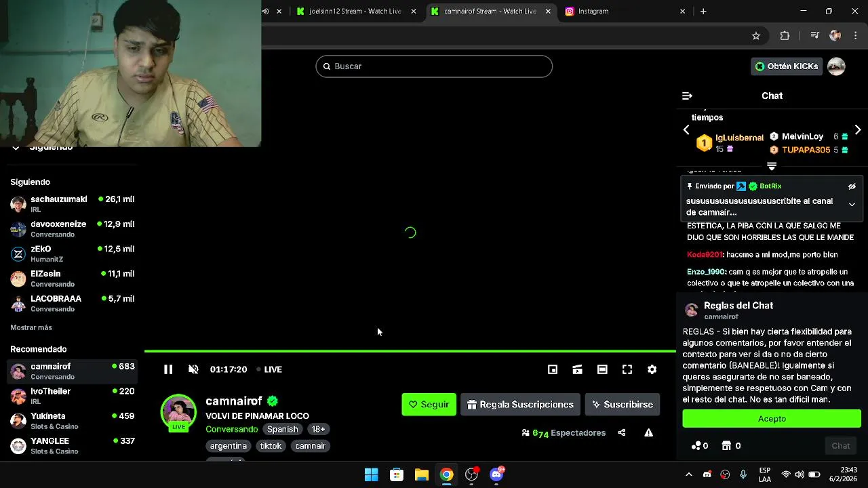Open the kicks points counter
The image size is (868, 488).
(x=700, y=446)
